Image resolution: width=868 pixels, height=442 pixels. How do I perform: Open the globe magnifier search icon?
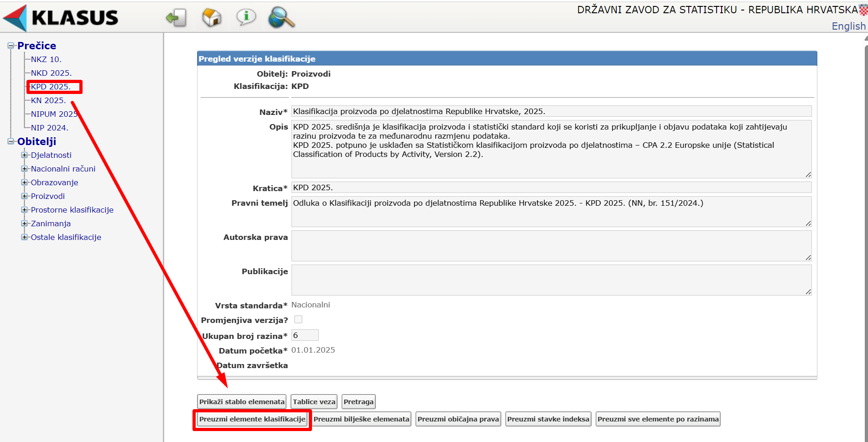pos(281,18)
